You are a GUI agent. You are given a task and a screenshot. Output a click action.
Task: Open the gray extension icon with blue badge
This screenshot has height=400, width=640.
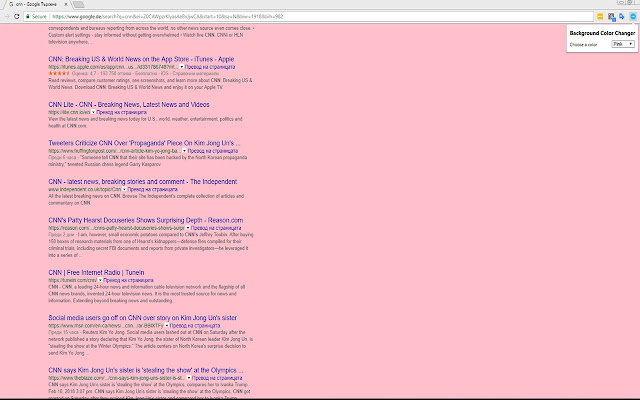[611, 16]
